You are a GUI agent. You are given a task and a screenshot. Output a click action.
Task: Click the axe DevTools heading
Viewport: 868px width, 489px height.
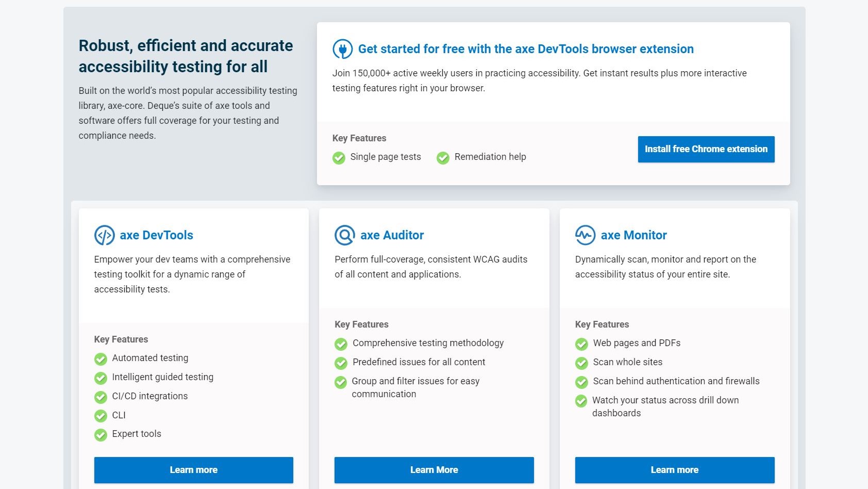point(157,235)
